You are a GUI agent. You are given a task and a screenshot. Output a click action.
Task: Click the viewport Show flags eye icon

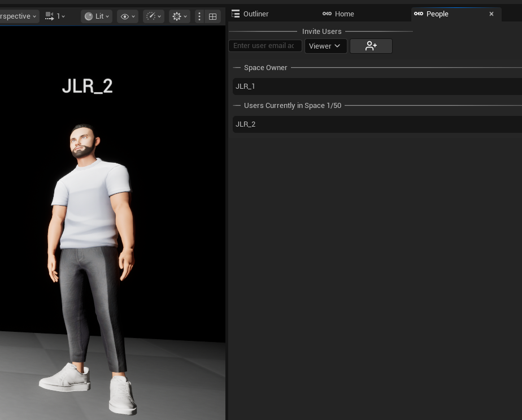(x=124, y=16)
